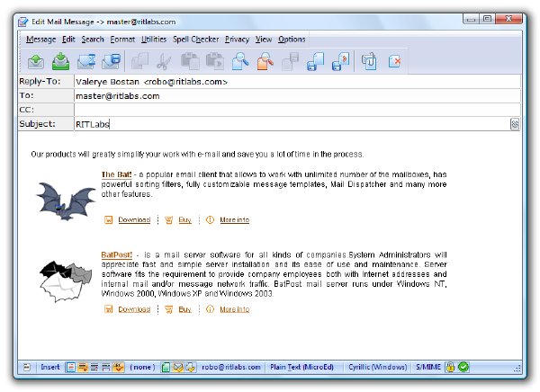Click More info link under BatPost!
Image resolution: width=540 pixels, height=392 pixels.
(235, 309)
